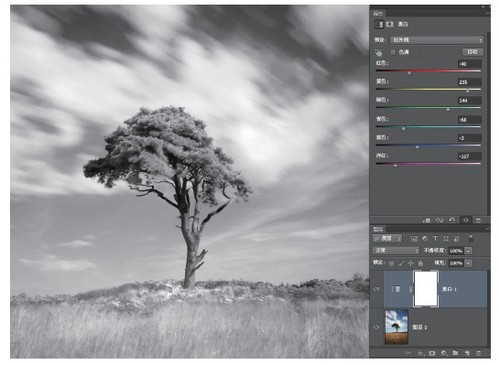Reset adjustment to defaults icon
This screenshot has width=500, height=365.
[x=452, y=220]
